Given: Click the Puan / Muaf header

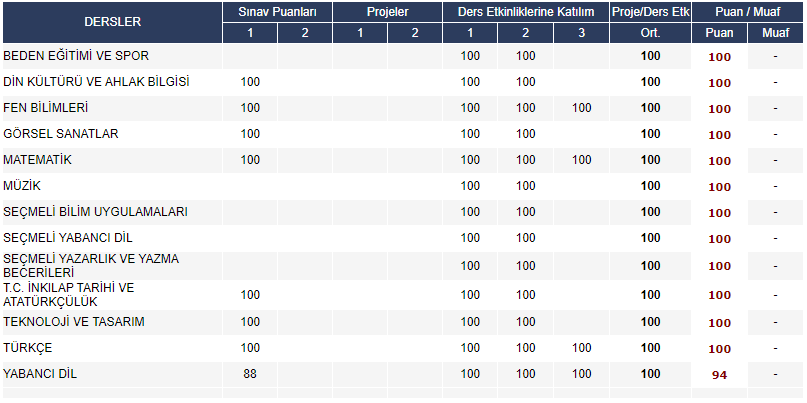Looking at the screenshot, I should pos(747,12).
